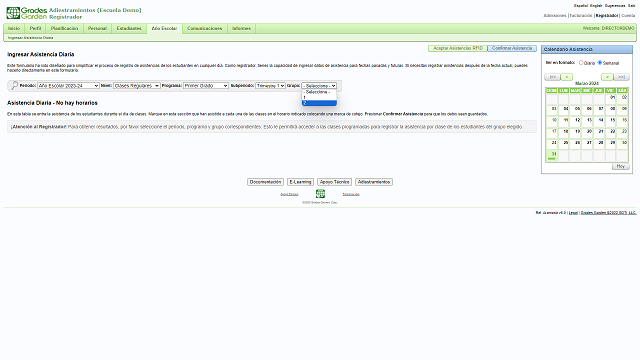Click the small link left of the footer logo
Viewport: 640px width, 360px height.
click(x=289, y=194)
